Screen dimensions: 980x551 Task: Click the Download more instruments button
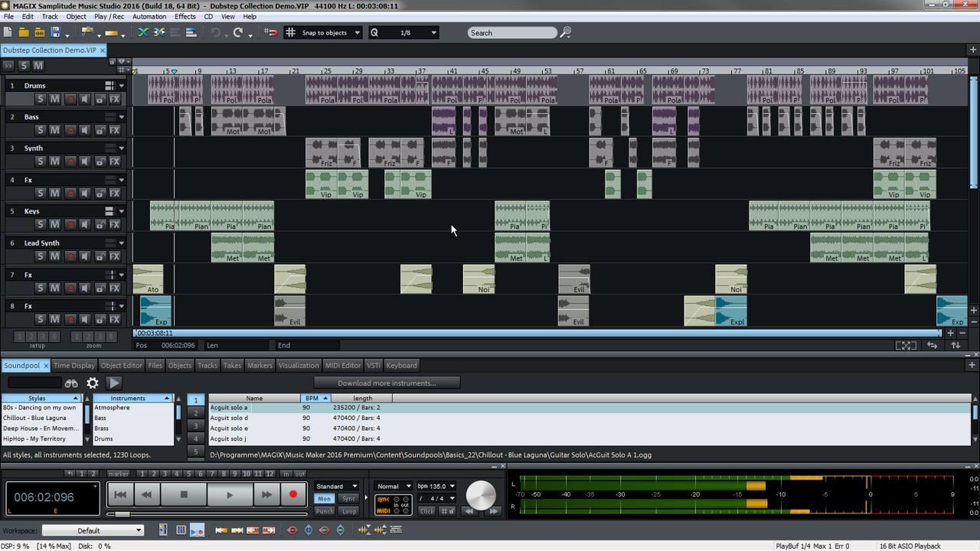coord(388,383)
